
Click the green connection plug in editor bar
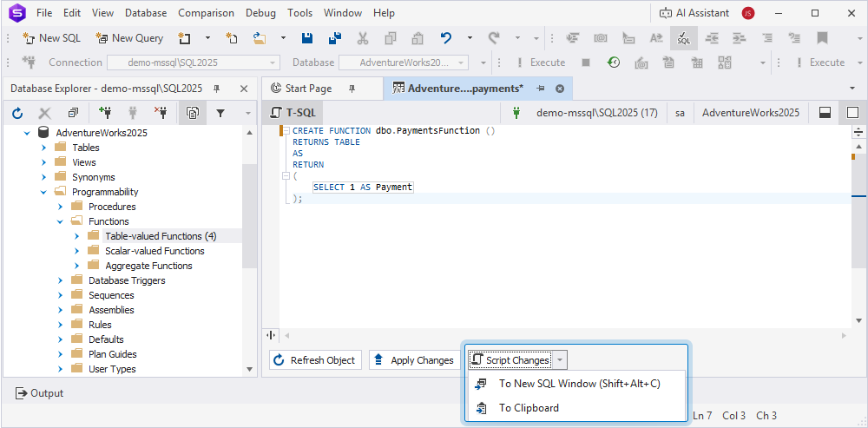(x=516, y=113)
